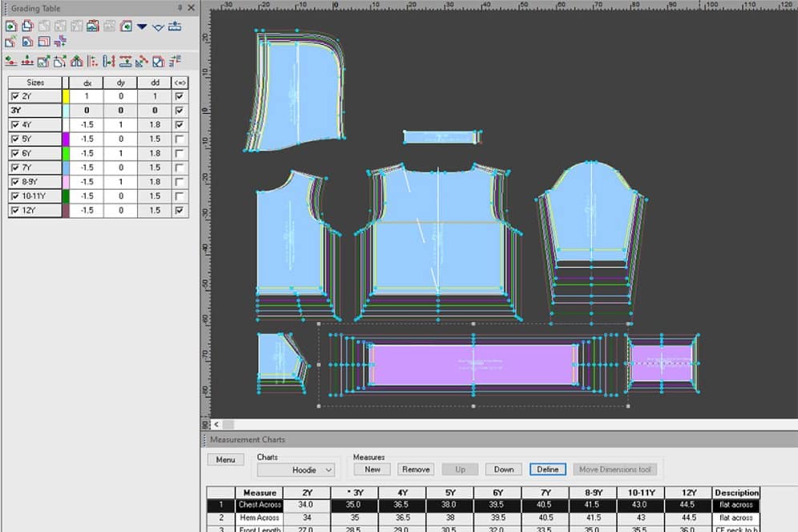Select the Chest Across measure row
The width and height of the screenshot is (798, 532).
[x=482, y=505]
